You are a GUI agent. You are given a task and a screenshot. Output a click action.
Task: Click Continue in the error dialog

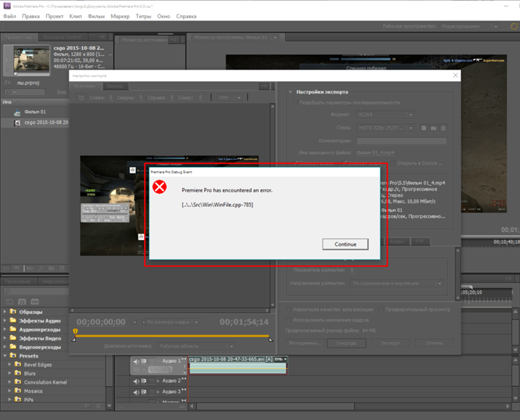pyautogui.click(x=345, y=244)
